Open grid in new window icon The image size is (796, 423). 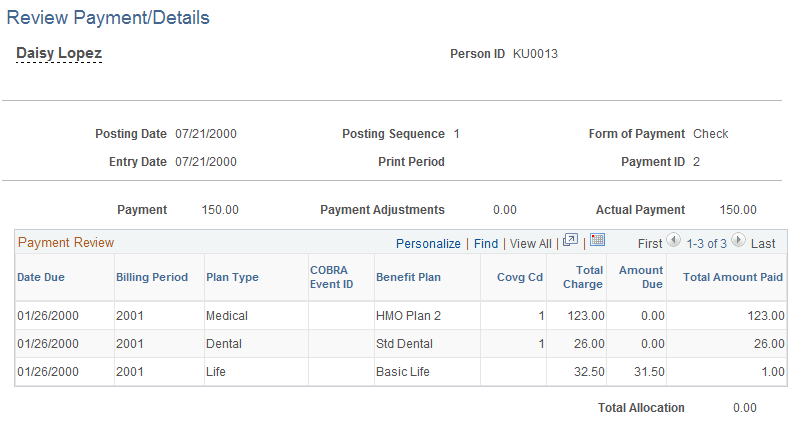tap(570, 240)
